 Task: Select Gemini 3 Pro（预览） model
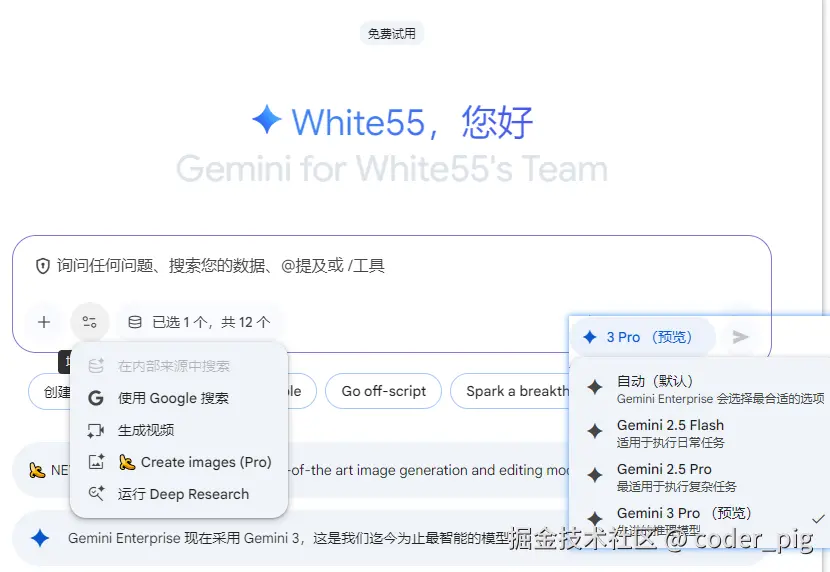tap(702, 520)
